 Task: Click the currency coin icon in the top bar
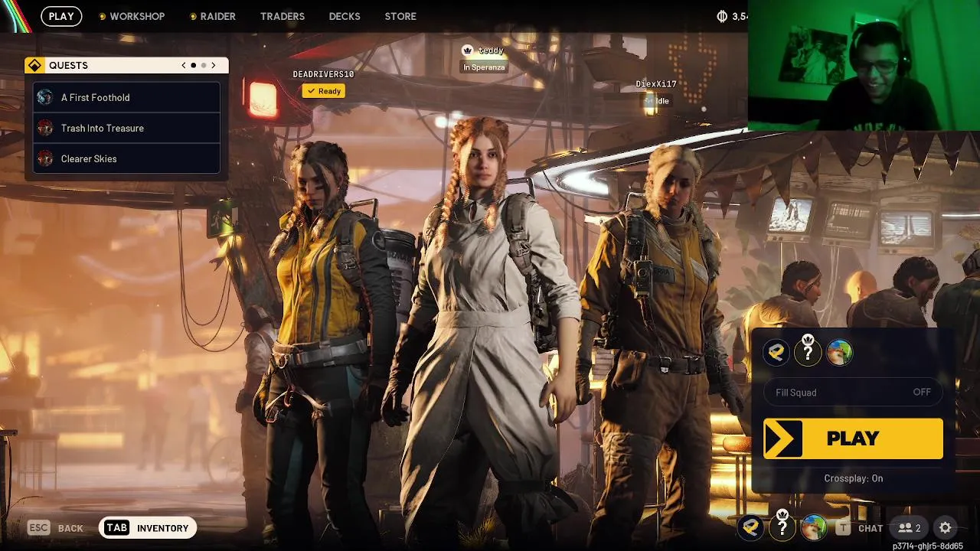(722, 16)
